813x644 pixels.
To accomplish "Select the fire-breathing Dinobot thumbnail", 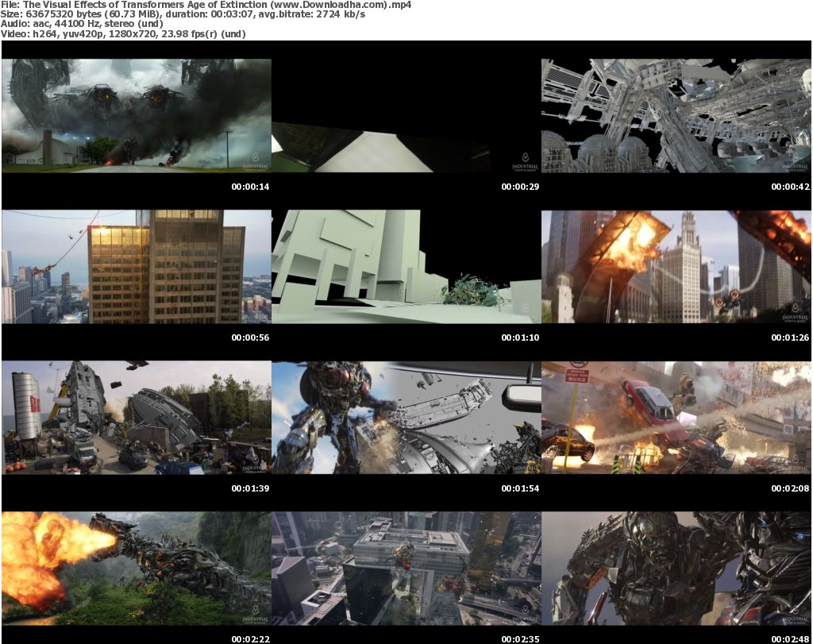I will 137,569.
